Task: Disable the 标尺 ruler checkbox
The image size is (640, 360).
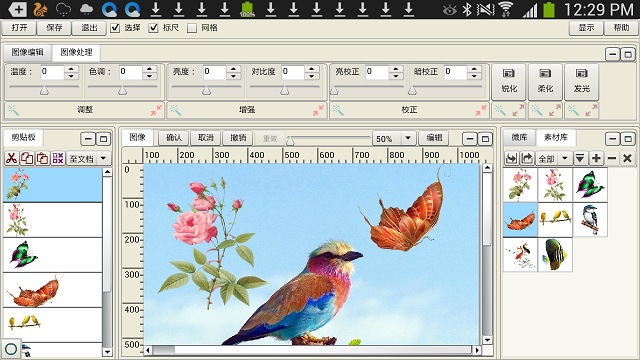Action: click(x=153, y=28)
